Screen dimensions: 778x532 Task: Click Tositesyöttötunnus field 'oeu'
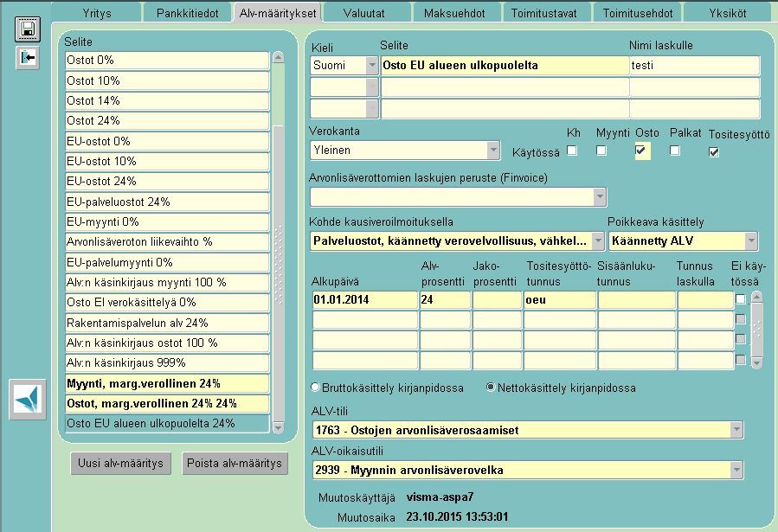coord(560,300)
